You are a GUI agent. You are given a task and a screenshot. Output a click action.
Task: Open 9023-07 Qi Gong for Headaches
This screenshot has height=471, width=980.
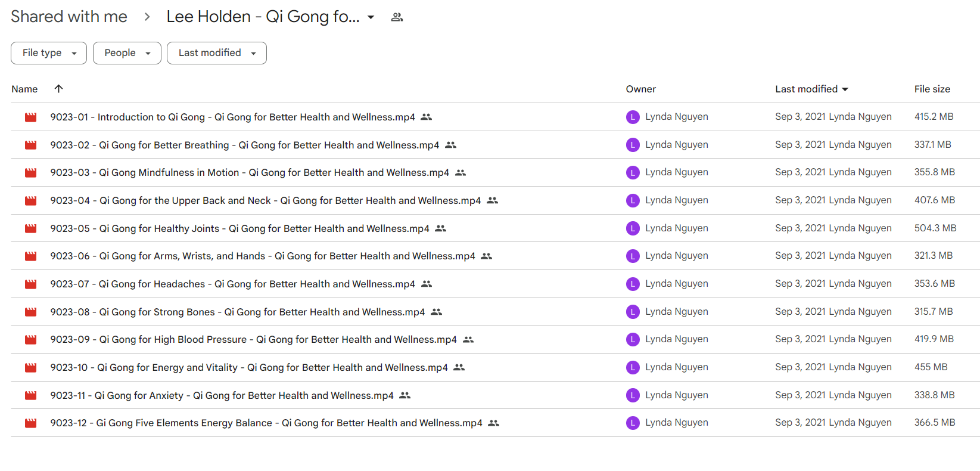232,284
